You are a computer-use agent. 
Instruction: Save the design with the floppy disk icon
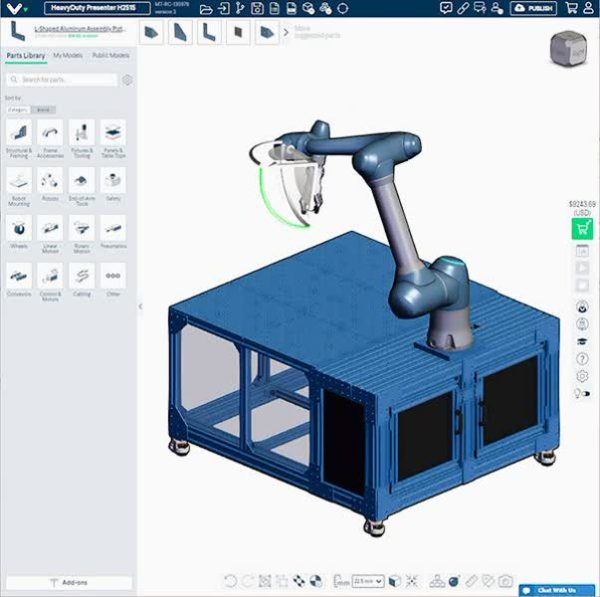pyautogui.click(x=257, y=8)
